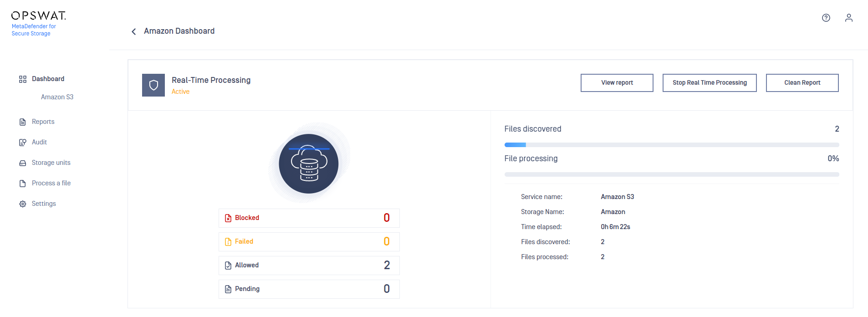Click the Process a file icon
The height and width of the screenshot is (317, 868).
23,184
